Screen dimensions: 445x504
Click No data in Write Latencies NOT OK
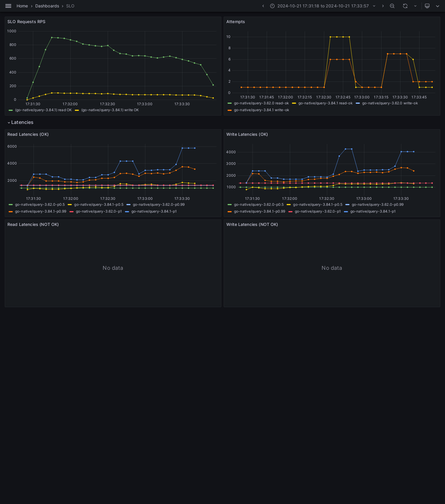(x=332, y=268)
